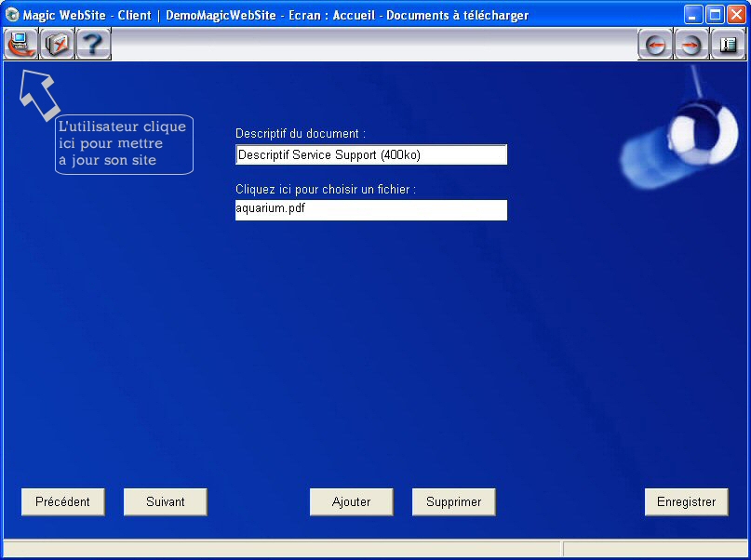Open help with the question mark icon
Screen dimensions: 751x560
point(93,44)
